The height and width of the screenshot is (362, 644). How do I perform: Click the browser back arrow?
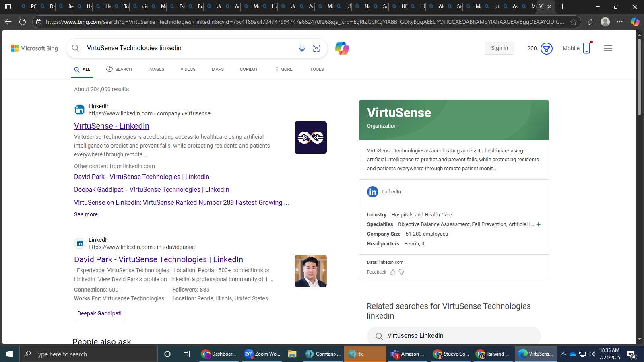tap(8, 22)
